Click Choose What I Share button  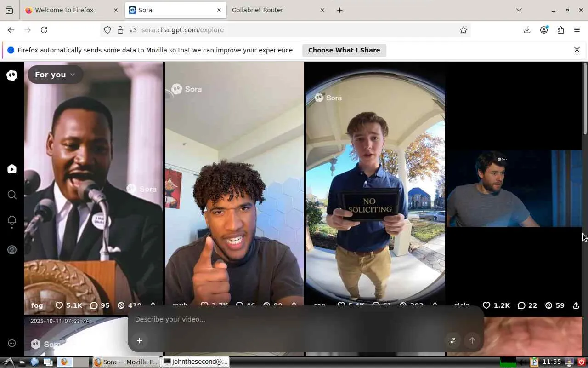[344, 50]
